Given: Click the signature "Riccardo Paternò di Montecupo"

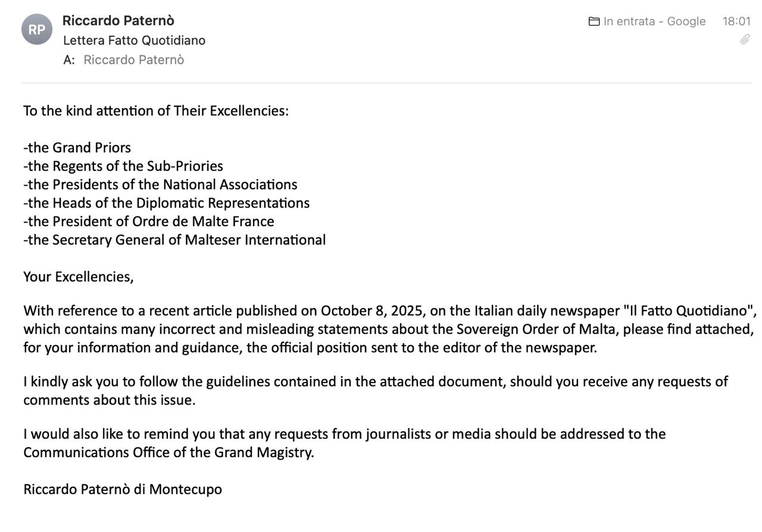Looking at the screenshot, I should click(x=123, y=489).
